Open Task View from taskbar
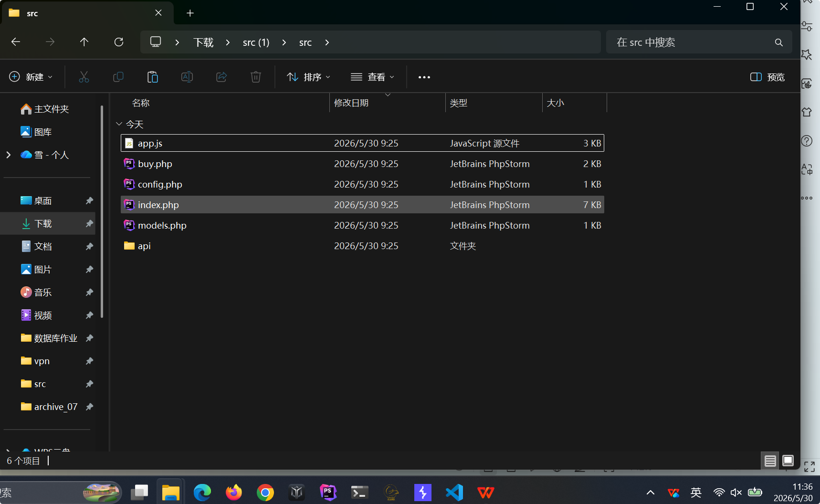The width and height of the screenshot is (820, 504). tap(139, 492)
